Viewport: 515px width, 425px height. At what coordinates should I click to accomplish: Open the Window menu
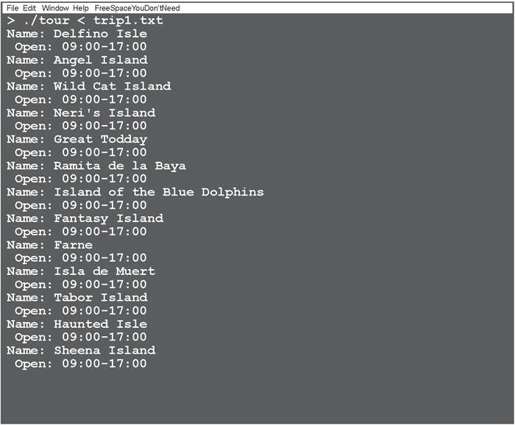(x=55, y=8)
